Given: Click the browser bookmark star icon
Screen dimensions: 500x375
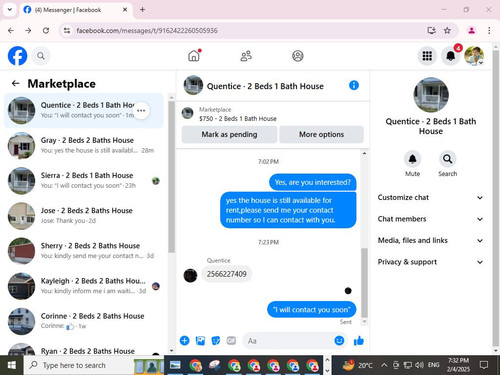Looking at the screenshot, I should click(x=447, y=31).
